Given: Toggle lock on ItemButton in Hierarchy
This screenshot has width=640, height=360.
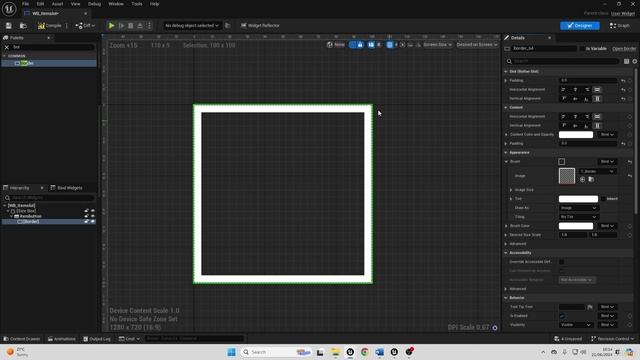Looking at the screenshot, I should pos(87,216).
